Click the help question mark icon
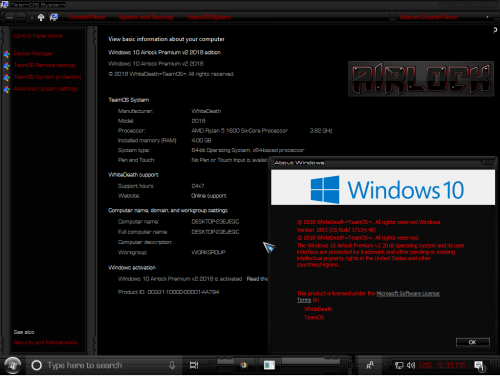This screenshot has width=500, height=376. tap(495, 31)
